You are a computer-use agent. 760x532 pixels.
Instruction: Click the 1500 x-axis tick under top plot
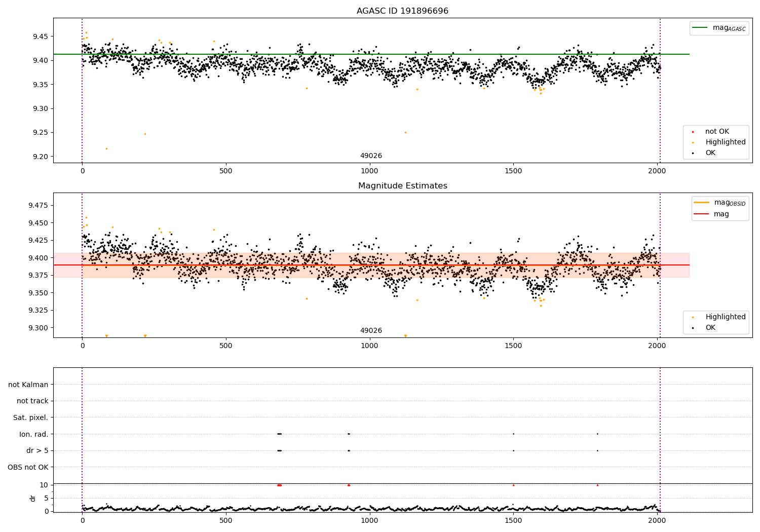(x=513, y=171)
